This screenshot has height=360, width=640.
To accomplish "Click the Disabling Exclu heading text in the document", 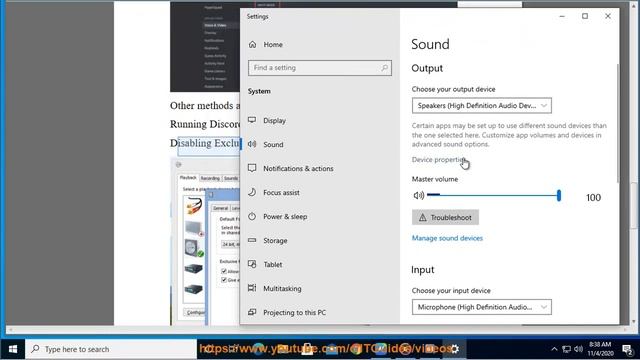I will pyautogui.click(x=205, y=144).
